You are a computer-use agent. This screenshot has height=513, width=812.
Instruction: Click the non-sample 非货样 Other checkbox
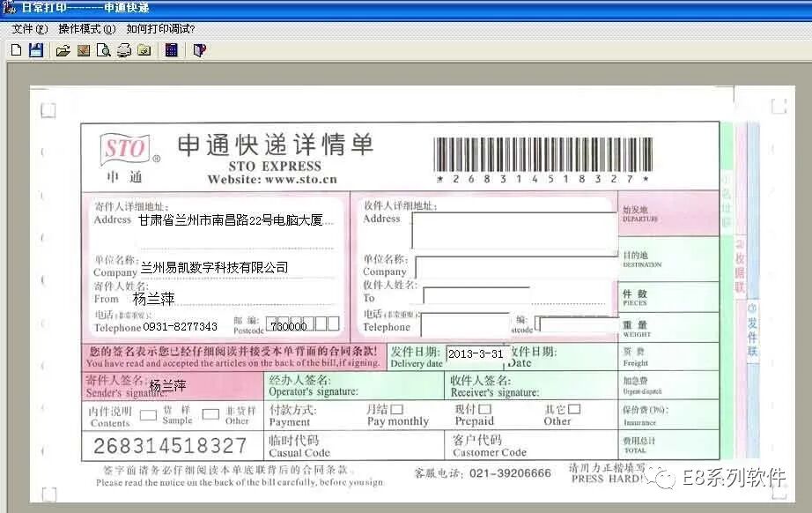[x=210, y=414]
